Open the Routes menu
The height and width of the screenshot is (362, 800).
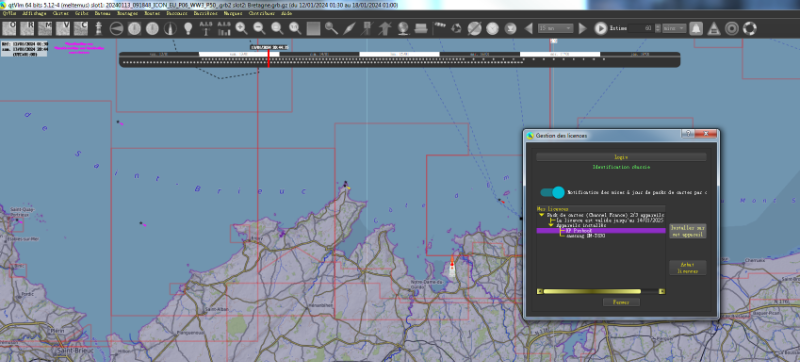(152, 13)
